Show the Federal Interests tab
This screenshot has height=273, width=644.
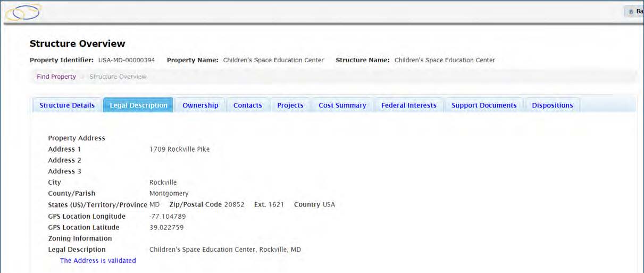tap(409, 105)
